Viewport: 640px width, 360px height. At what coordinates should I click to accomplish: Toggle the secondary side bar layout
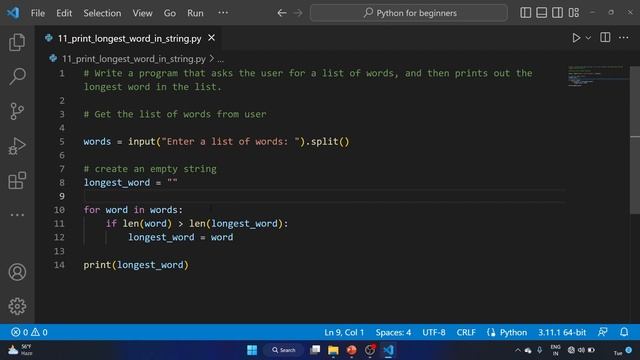pyautogui.click(x=558, y=13)
